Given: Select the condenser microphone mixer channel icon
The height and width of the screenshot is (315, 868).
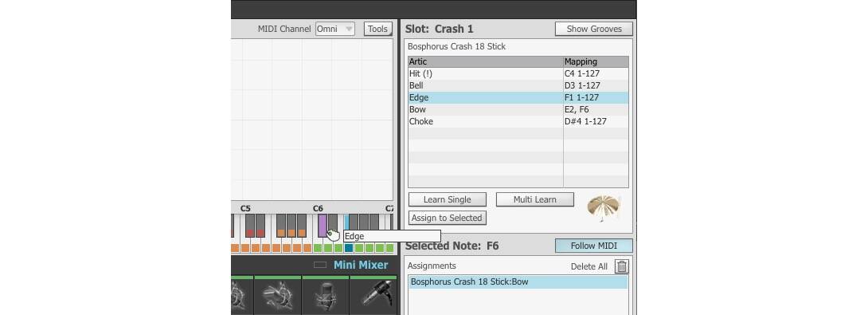Looking at the screenshot, I should (x=326, y=294).
